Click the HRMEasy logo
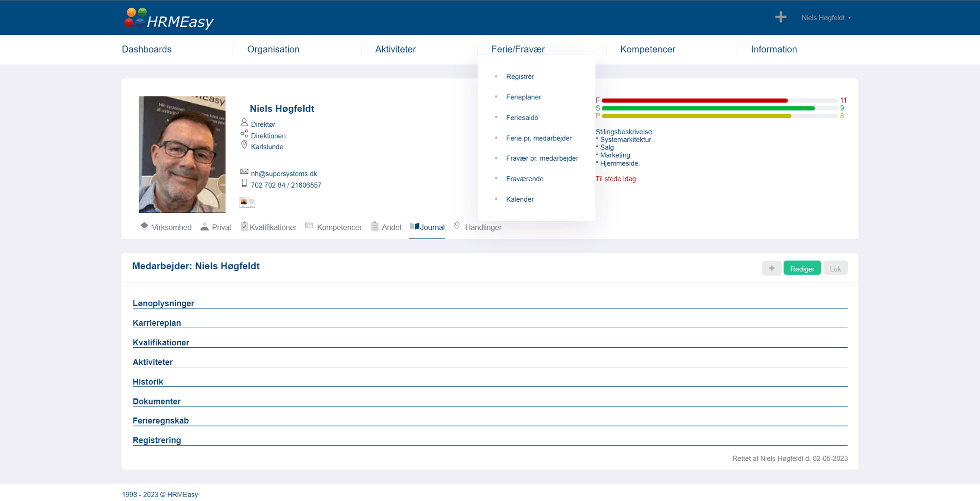 tap(169, 19)
